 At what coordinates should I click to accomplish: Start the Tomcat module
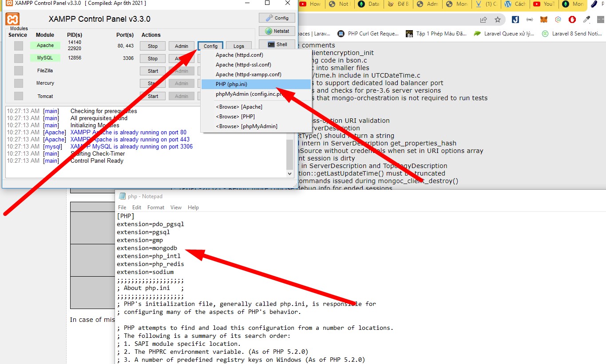tap(153, 96)
